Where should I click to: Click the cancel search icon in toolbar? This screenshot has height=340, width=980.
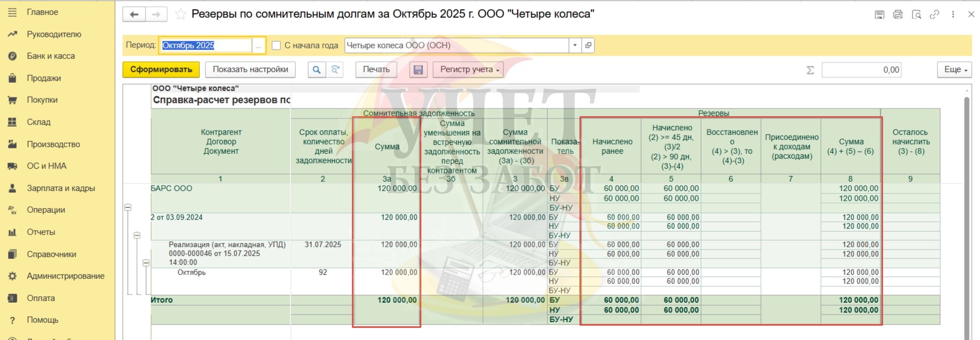(x=335, y=69)
